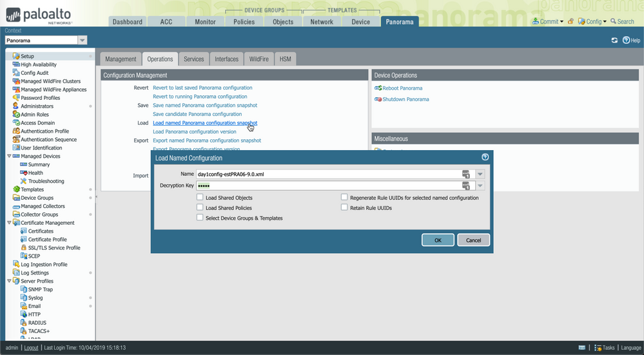Switch to the ACC tab

[x=166, y=22]
